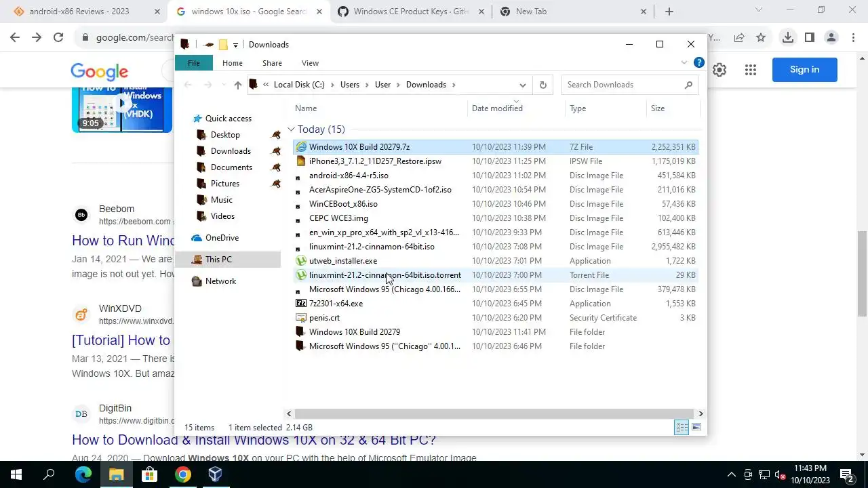Switch to Windows CE Product Keys tab
This screenshot has width=868, height=488.
410,12
